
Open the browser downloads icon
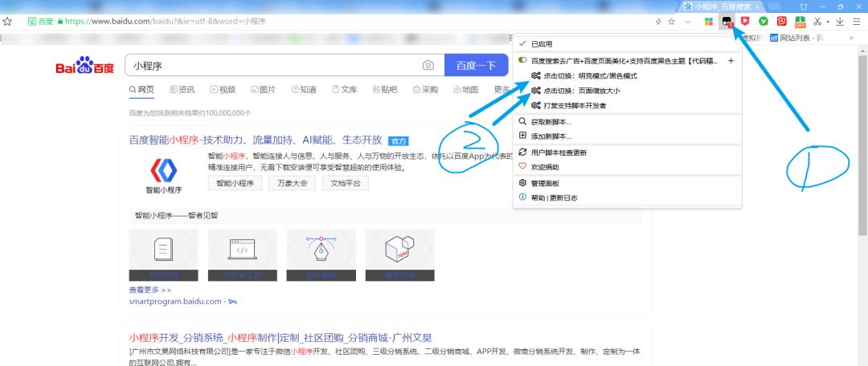(x=840, y=22)
